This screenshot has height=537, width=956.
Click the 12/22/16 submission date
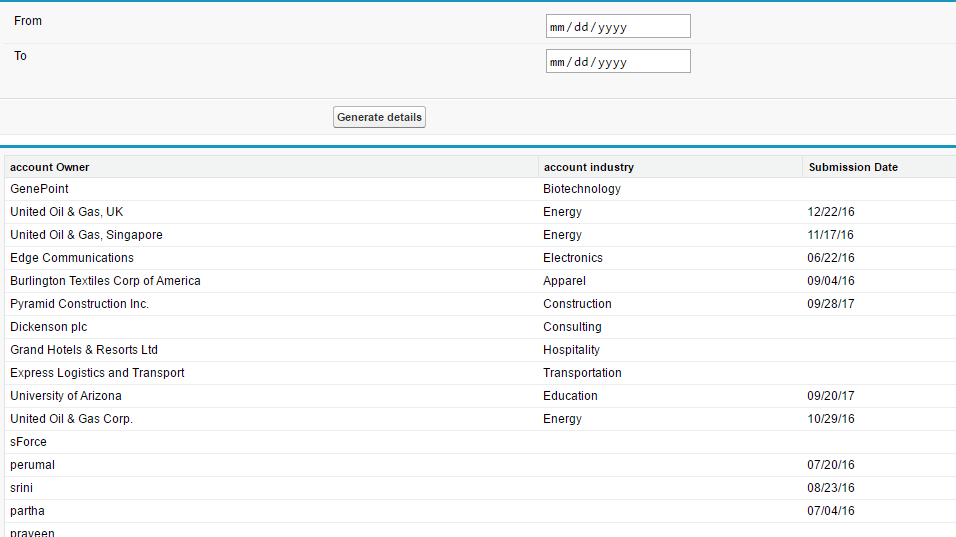coord(830,212)
